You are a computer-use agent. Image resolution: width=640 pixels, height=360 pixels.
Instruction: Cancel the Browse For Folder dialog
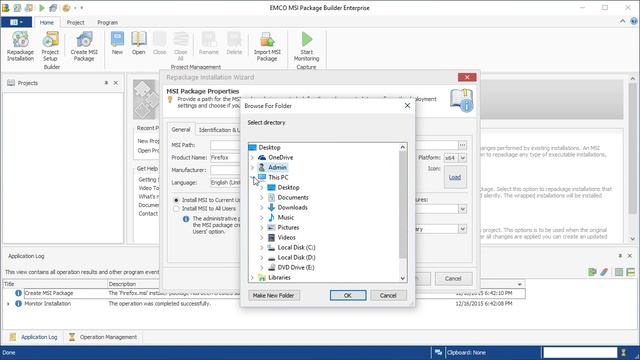(x=388, y=296)
